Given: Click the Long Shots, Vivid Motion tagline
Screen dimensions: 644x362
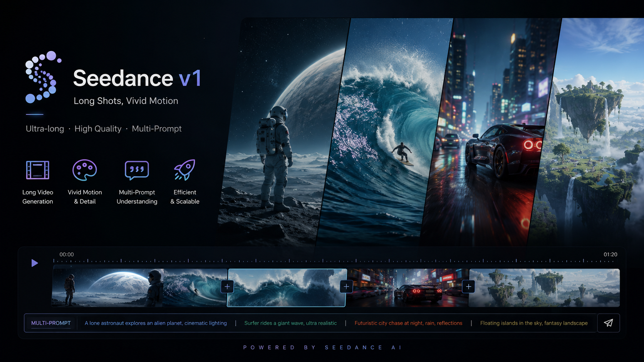Looking at the screenshot, I should pos(126,101).
